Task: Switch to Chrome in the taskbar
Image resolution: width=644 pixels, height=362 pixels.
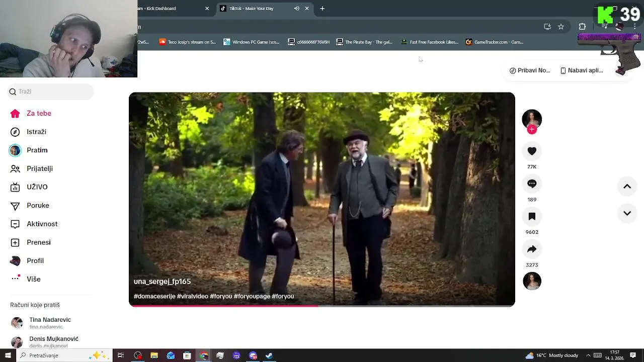Action: pos(203,355)
